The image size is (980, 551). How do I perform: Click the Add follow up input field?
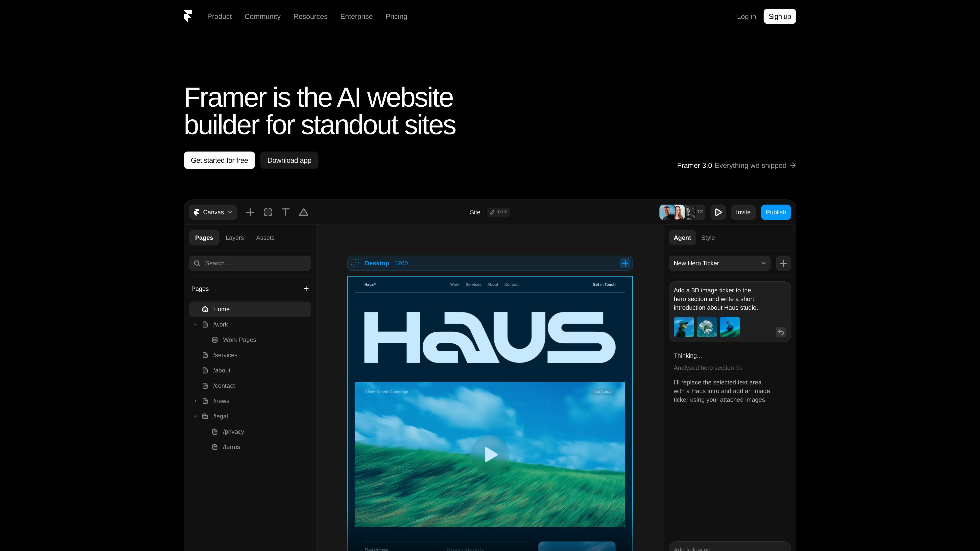[730, 546]
